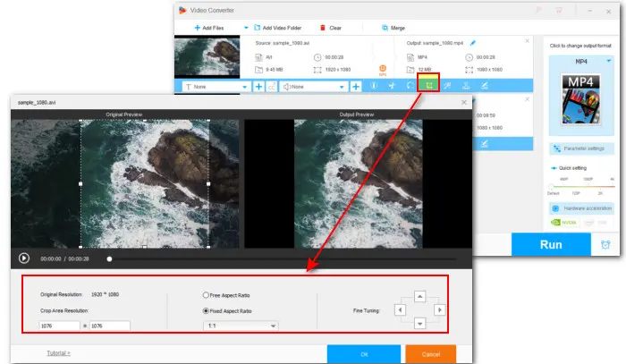
Task: Select the Crop tool in the toolbar
Action: point(429,86)
